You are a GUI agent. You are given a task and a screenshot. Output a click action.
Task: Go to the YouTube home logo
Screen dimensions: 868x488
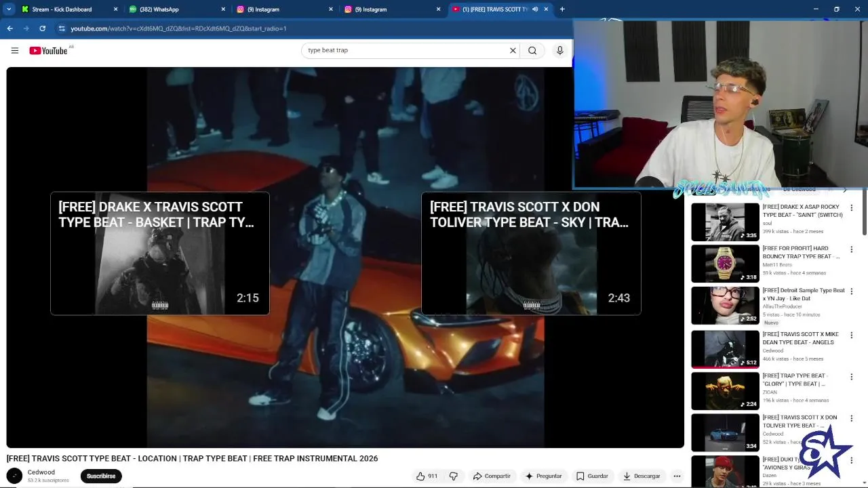pos(49,51)
